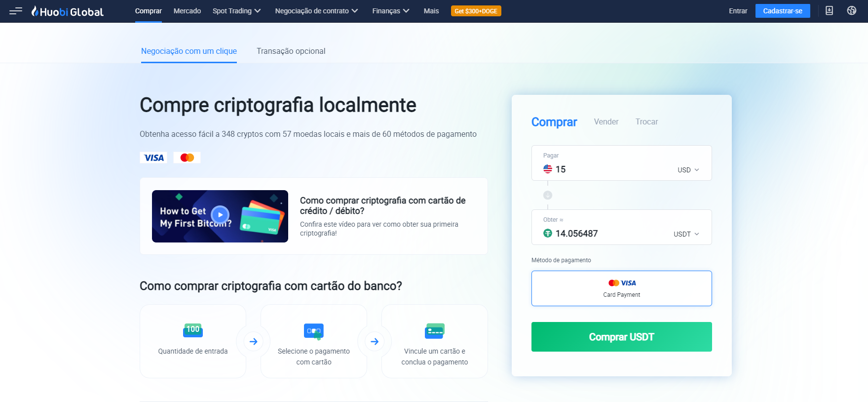Expand the Finanças dropdown
This screenshot has height=402, width=868.
[x=391, y=11]
